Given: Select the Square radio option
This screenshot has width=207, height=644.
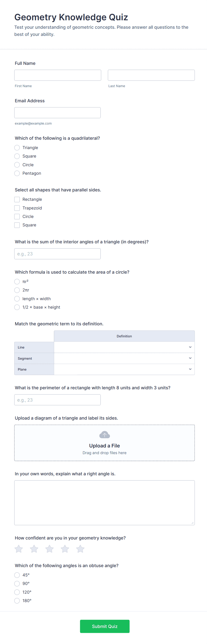Looking at the screenshot, I should [17, 156].
